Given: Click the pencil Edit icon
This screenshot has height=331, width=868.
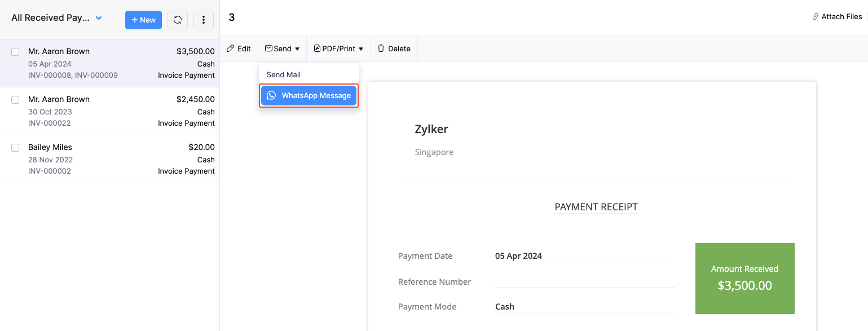Looking at the screenshot, I should (x=231, y=48).
